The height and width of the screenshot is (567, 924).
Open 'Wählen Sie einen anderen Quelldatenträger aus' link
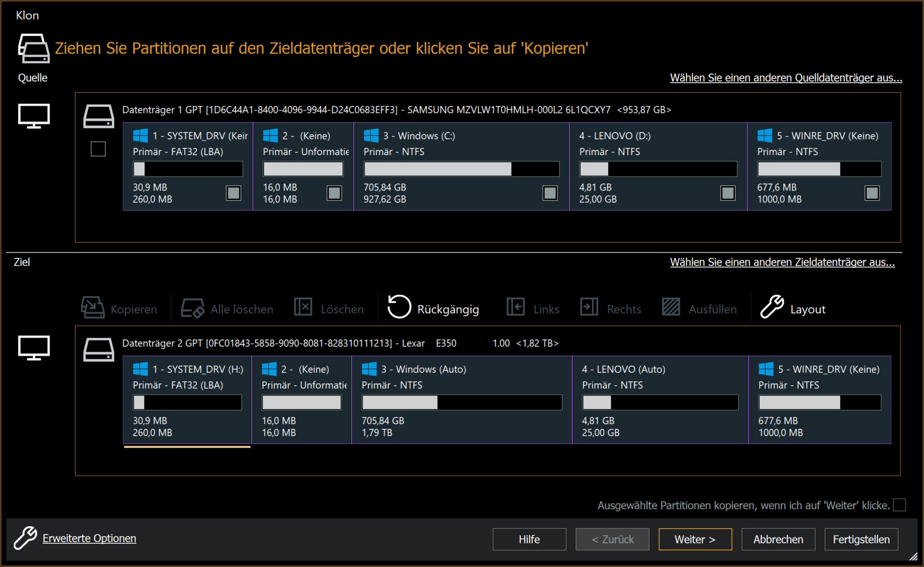[786, 78]
